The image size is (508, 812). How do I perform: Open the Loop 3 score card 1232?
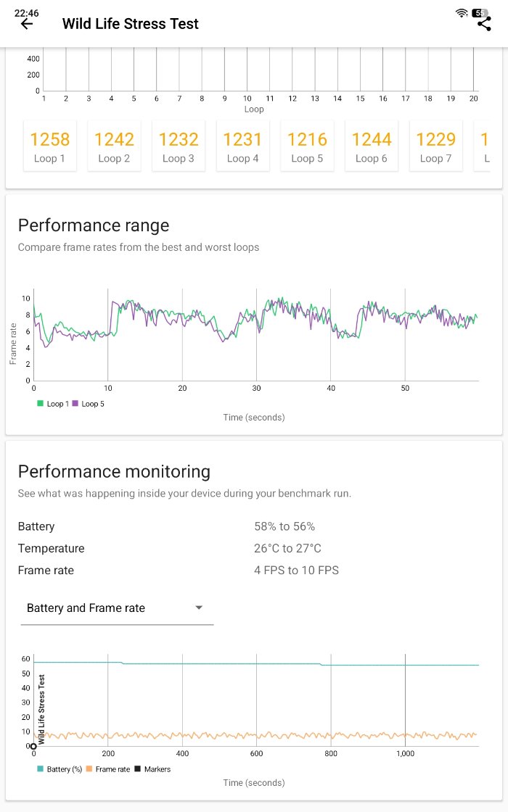(179, 146)
